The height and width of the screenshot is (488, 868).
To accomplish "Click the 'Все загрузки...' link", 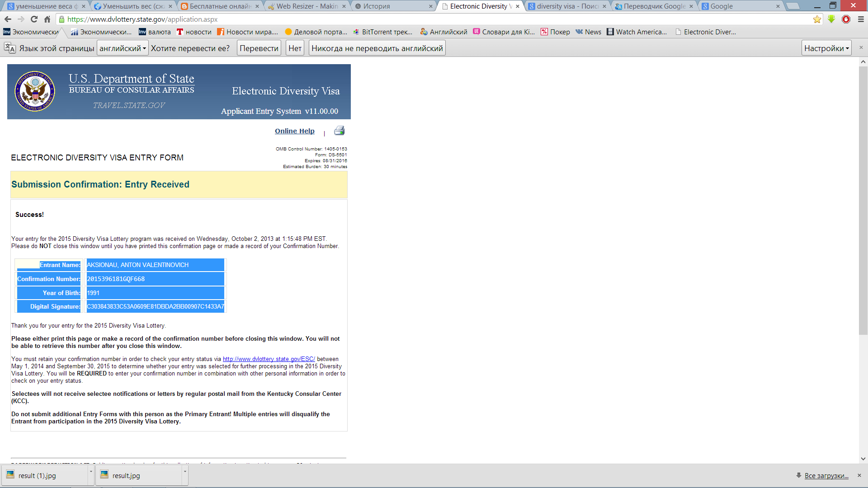I will (826, 475).
